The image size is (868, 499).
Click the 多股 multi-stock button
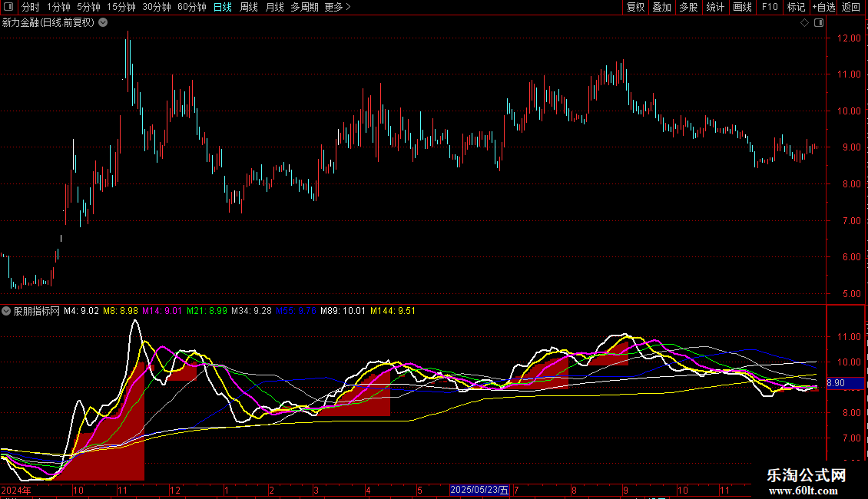tap(688, 8)
